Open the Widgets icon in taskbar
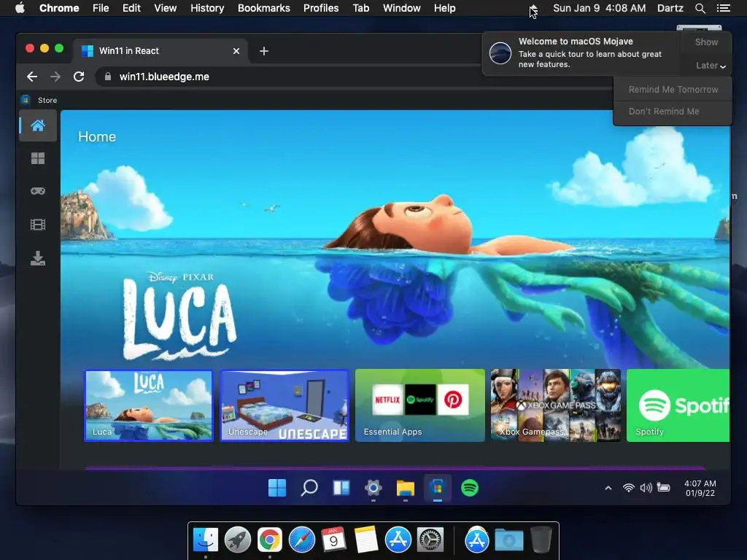The image size is (747, 560). tap(341, 488)
